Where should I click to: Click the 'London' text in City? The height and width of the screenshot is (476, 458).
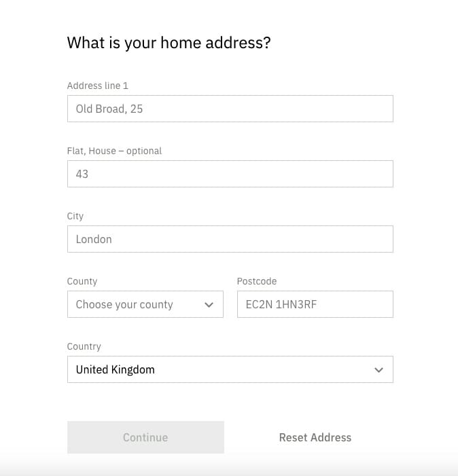pos(94,239)
